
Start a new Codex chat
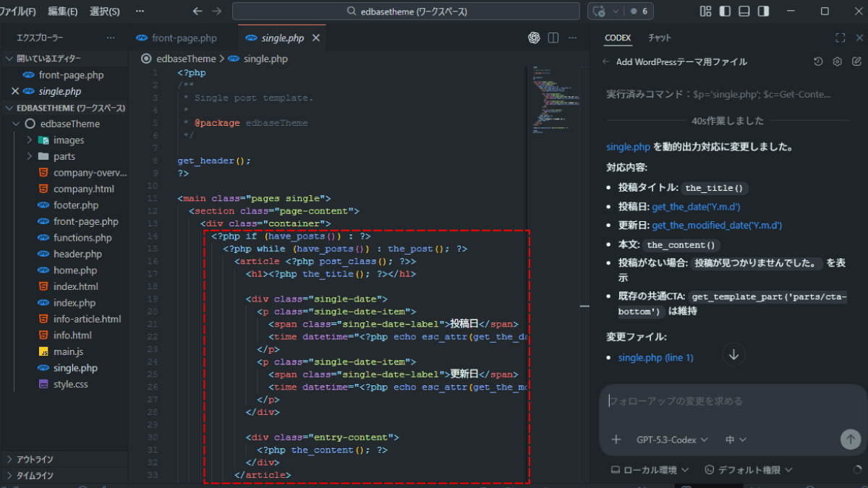click(856, 61)
